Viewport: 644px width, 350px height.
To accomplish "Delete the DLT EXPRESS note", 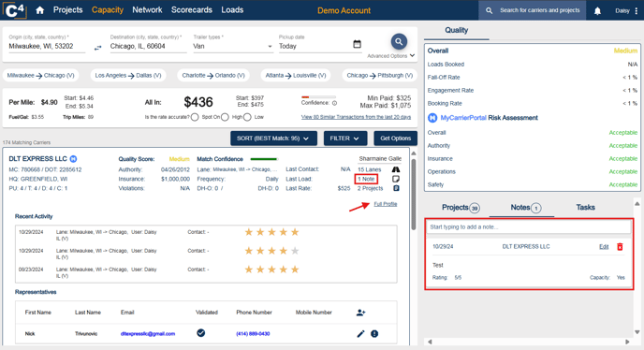I will pyautogui.click(x=620, y=247).
